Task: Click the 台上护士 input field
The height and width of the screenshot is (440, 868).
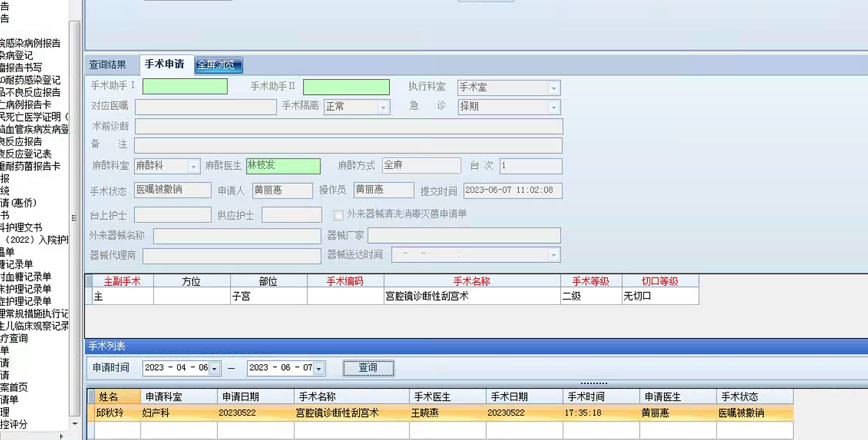Action: 173,215
